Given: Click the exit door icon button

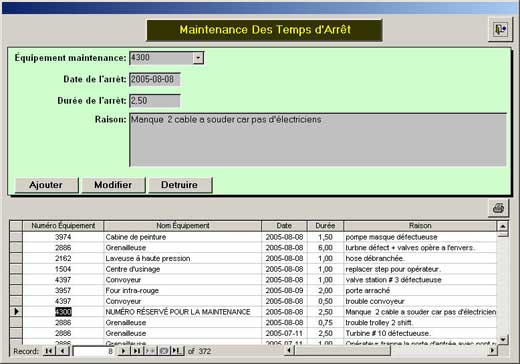Looking at the screenshot, I should (x=500, y=29).
